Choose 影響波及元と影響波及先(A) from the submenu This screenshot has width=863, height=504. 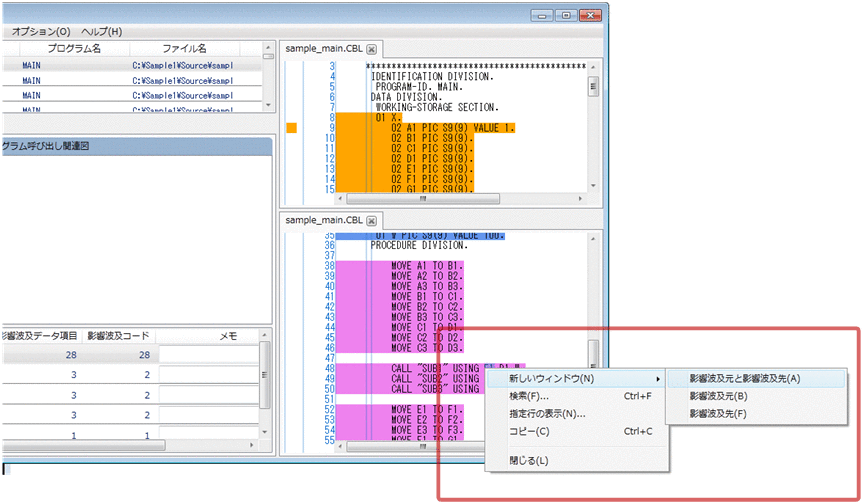point(745,378)
